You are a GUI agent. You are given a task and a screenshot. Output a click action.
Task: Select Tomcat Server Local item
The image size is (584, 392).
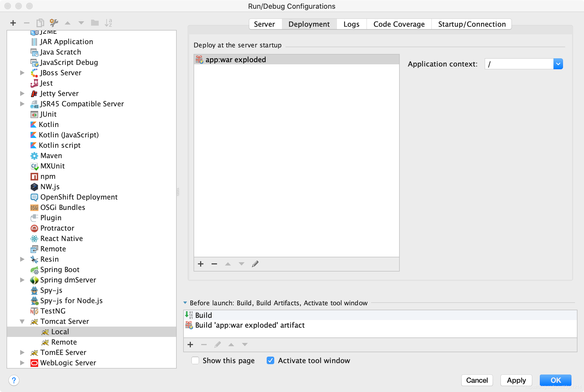92,332
